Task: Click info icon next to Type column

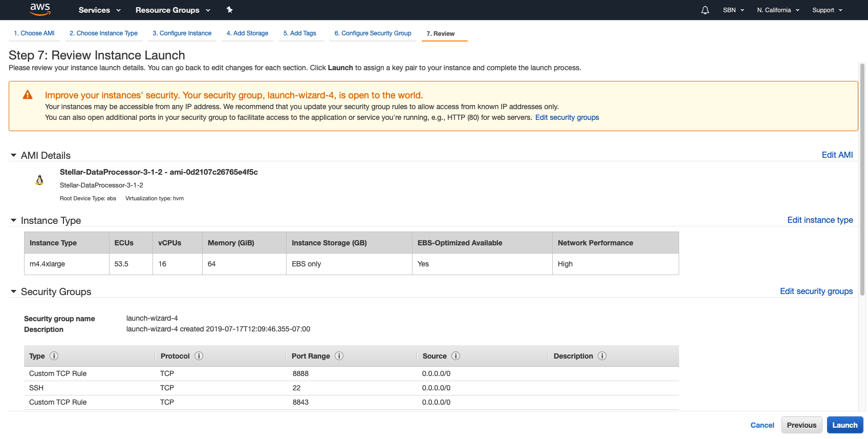Action: click(x=54, y=356)
